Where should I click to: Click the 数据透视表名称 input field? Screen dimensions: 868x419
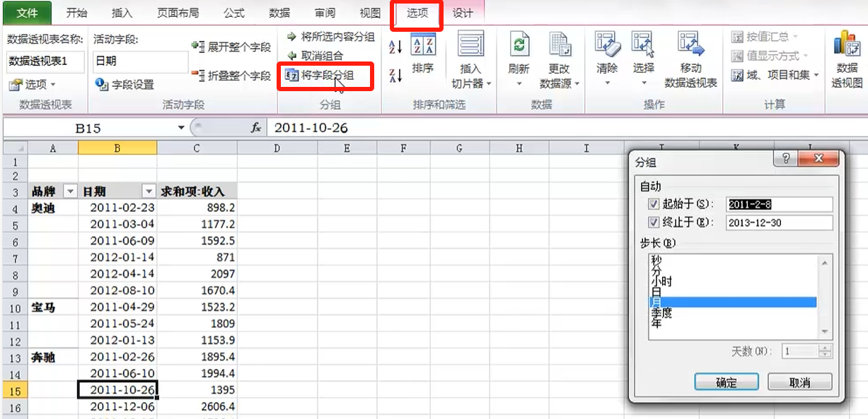[45, 62]
